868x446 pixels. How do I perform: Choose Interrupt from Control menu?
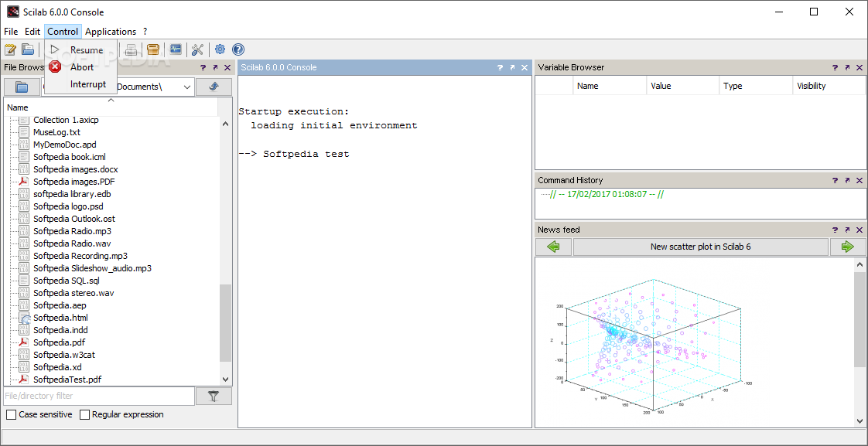tap(80, 84)
